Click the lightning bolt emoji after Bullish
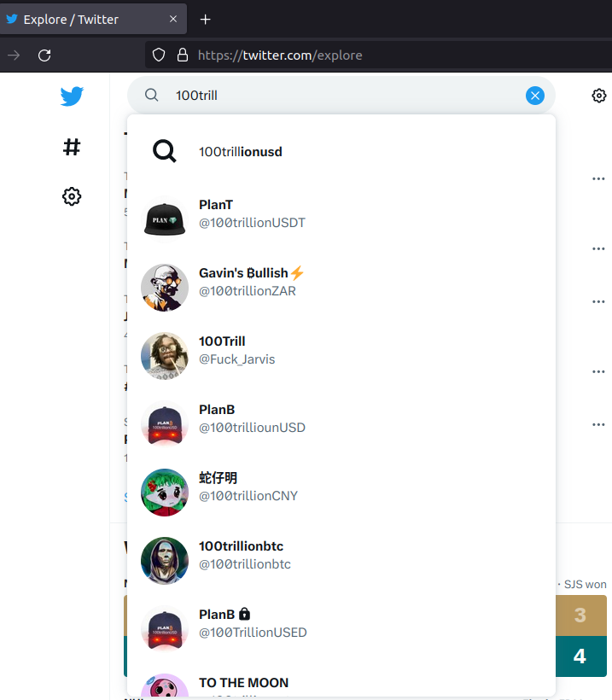The width and height of the screenshot is (612, 700). click(x=297, y=272)
